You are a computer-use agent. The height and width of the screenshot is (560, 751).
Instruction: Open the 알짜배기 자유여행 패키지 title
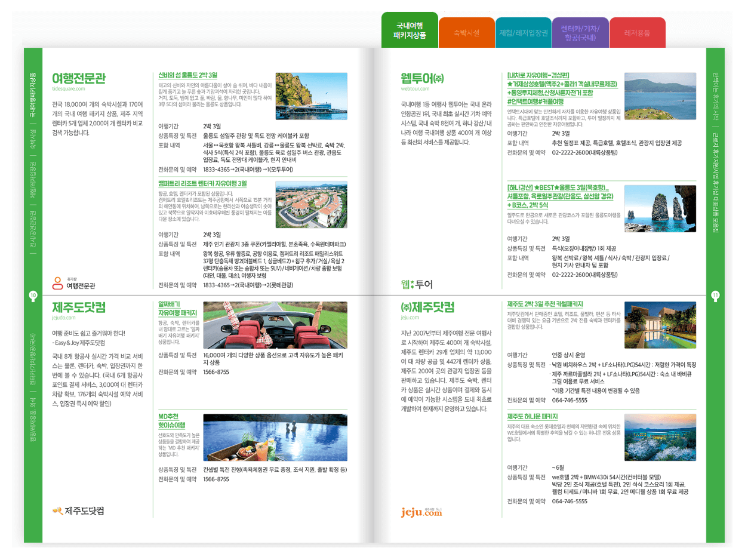[177, 308]
